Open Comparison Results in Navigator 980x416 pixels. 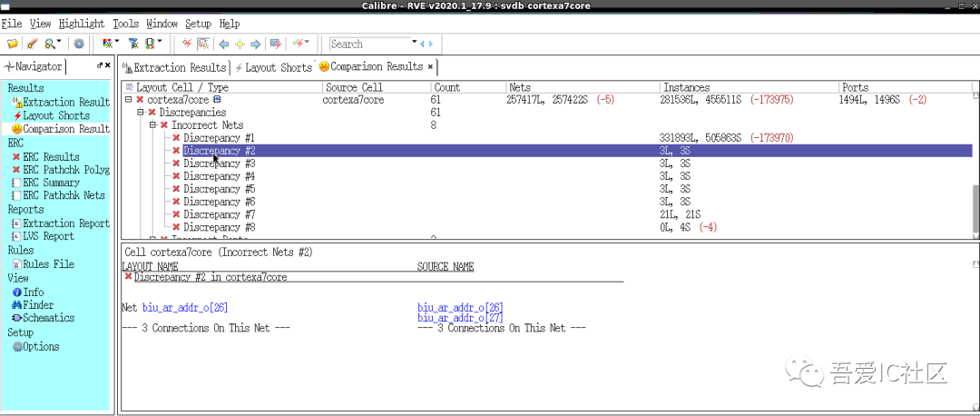(x=61, y=129)
